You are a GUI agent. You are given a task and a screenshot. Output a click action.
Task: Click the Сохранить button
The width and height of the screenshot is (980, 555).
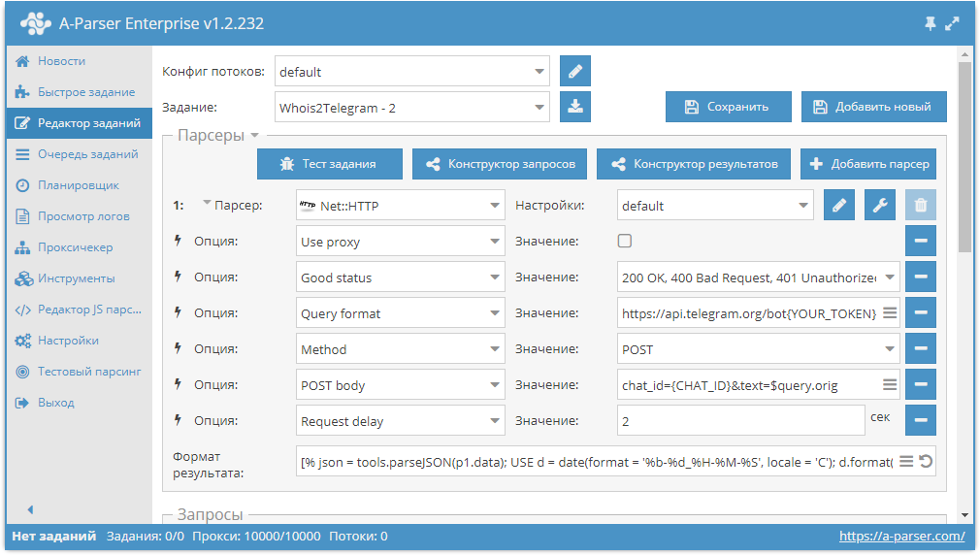point(728,107)
